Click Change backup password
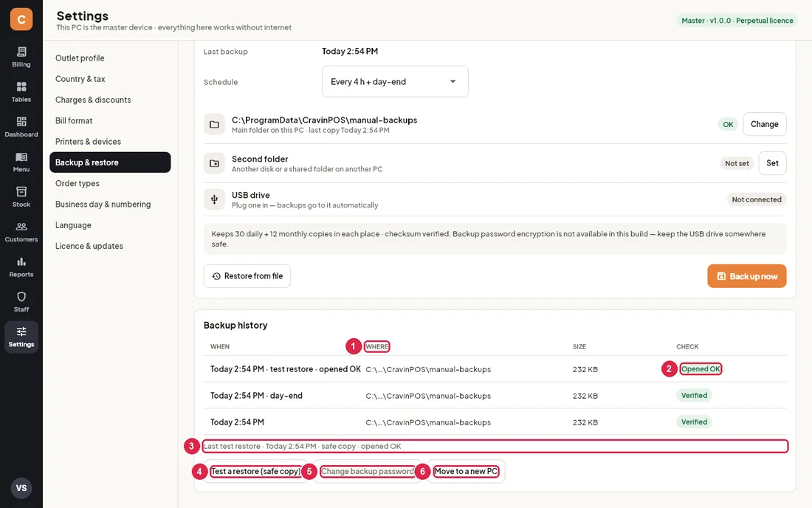The image size is (812, 508). click(x=367, y=471)
